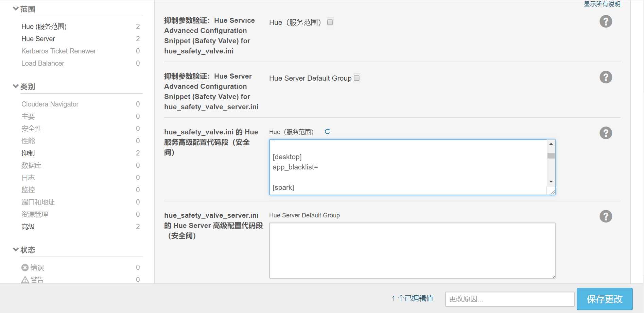Open help for hue_safety_valve.ini service snippet
Screen dimensions: 644x313
click(606, 133)
